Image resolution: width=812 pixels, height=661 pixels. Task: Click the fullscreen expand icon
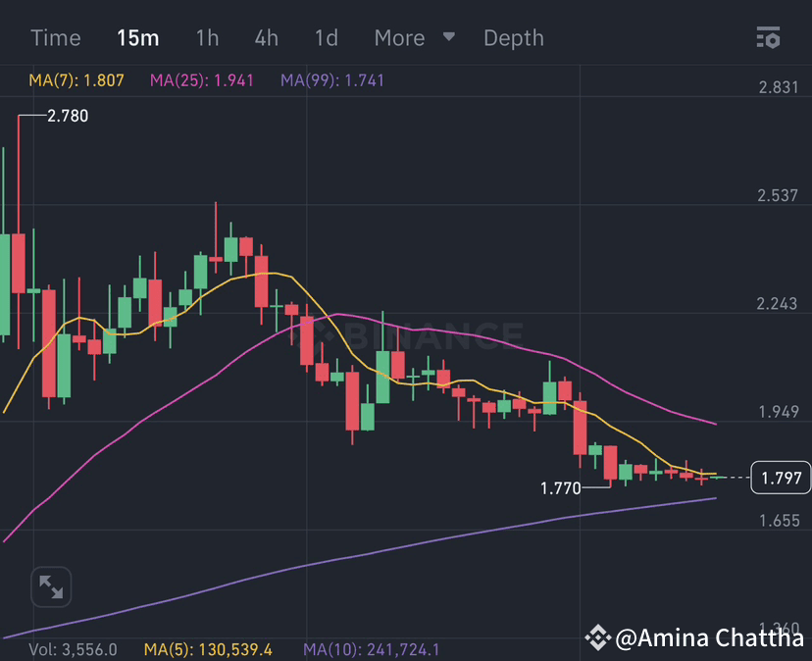click(x=50, y=586)
